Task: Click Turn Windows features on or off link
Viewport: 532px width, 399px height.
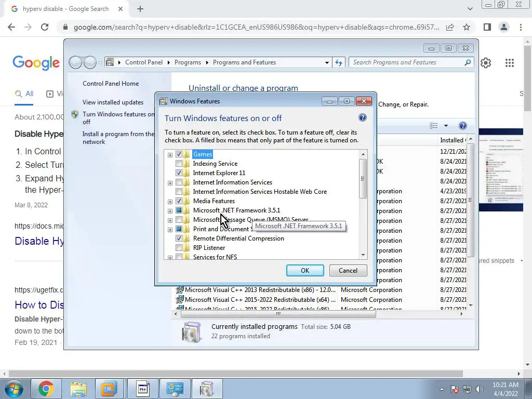Action: [118, 118]
